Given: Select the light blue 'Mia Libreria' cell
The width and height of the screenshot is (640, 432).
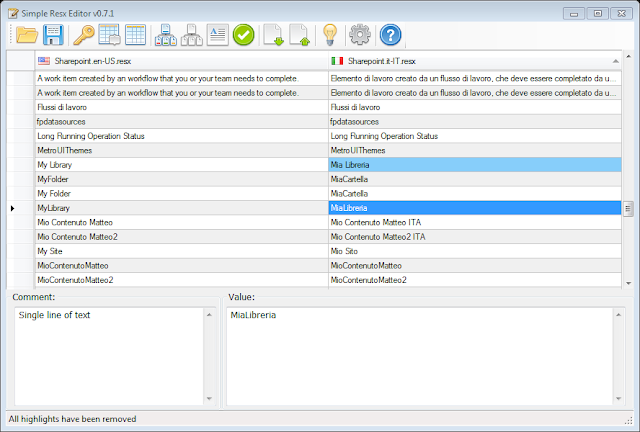Looking at the screenshot, I should [x=475, y=165].
